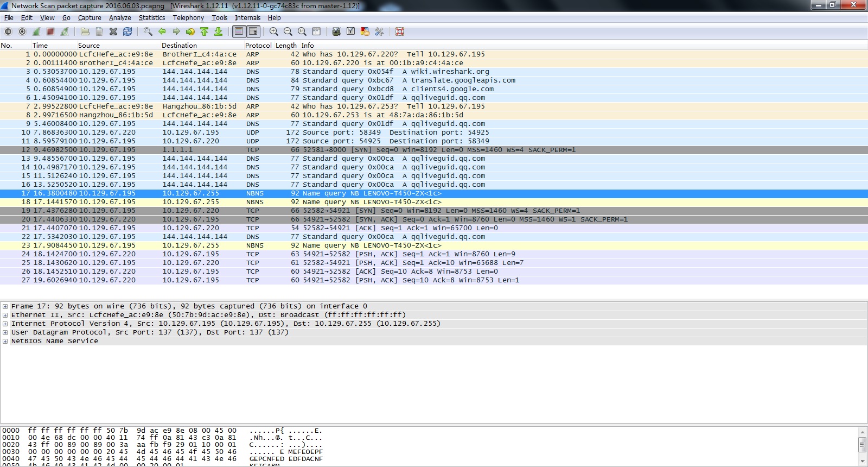Open the capture interfaces list
The height and width of the screenshot is (467, 868).
click(x=8, y=31)
